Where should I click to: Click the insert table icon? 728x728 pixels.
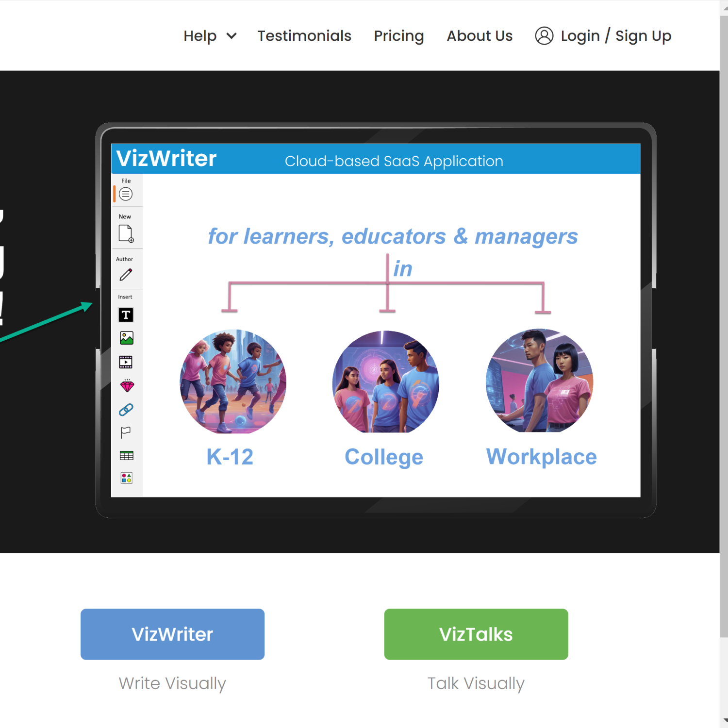click(x=127, y=456)
